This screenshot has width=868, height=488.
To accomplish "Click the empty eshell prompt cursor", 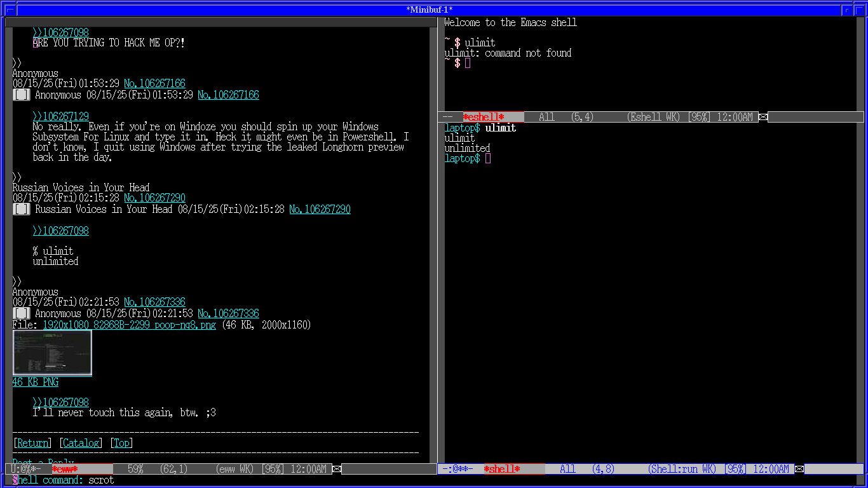I will click(x=468, y=64).
